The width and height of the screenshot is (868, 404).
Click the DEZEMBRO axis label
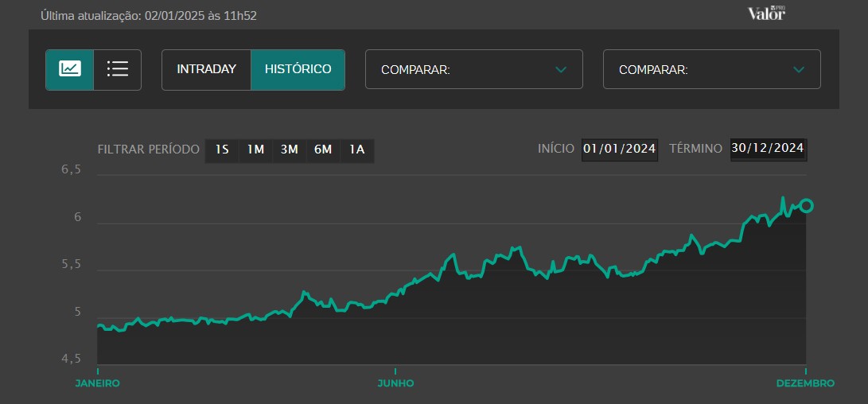point(805,383)
